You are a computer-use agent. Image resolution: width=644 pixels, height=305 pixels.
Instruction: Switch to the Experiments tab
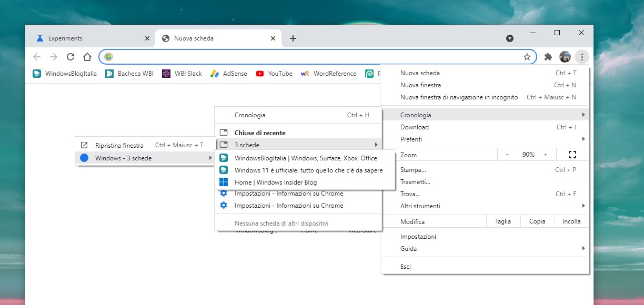(x=90, y=38)
